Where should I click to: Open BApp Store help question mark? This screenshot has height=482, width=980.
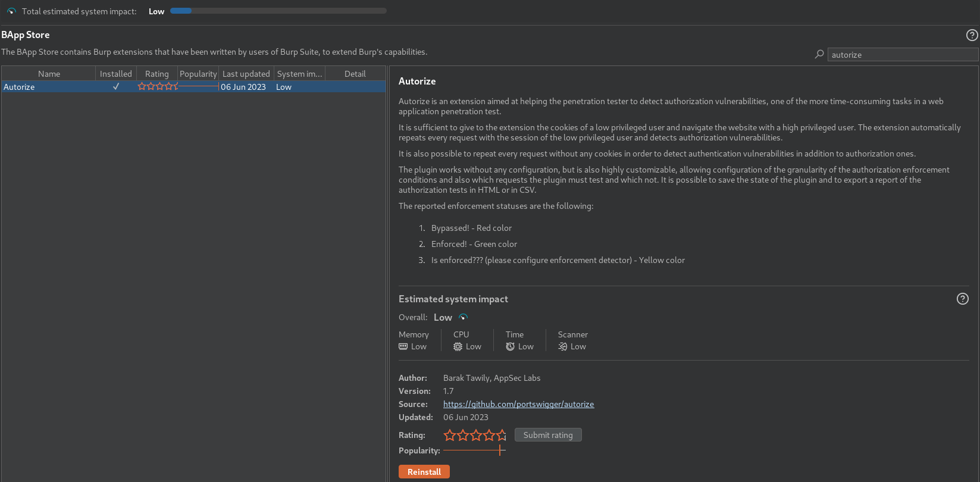972,35
